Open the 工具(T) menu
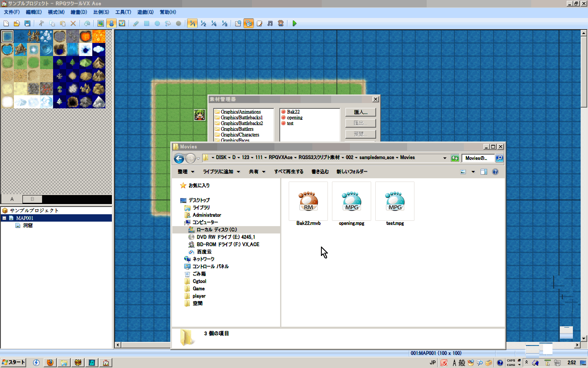 [123, 12]
